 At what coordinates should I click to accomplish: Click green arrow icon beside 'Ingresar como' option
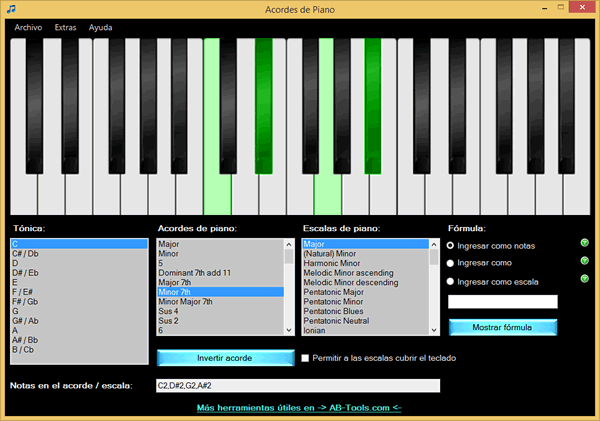point(584,261)
